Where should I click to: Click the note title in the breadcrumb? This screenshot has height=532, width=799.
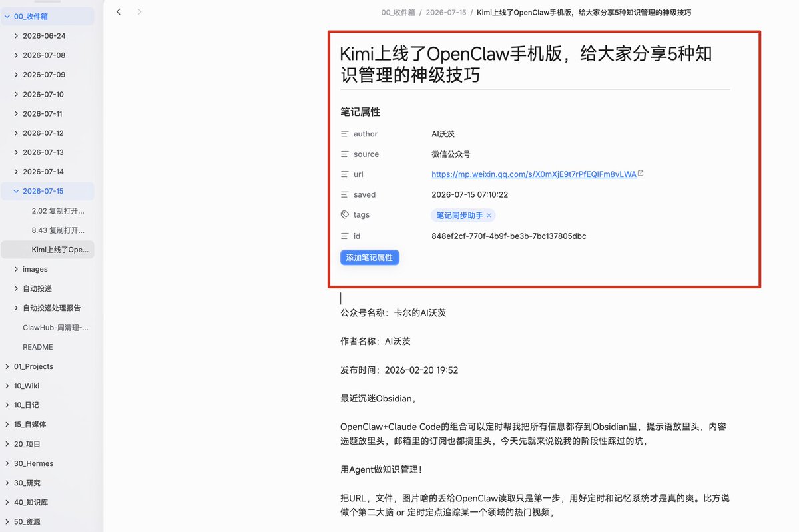pyautogui.click(x=584, y=13)
